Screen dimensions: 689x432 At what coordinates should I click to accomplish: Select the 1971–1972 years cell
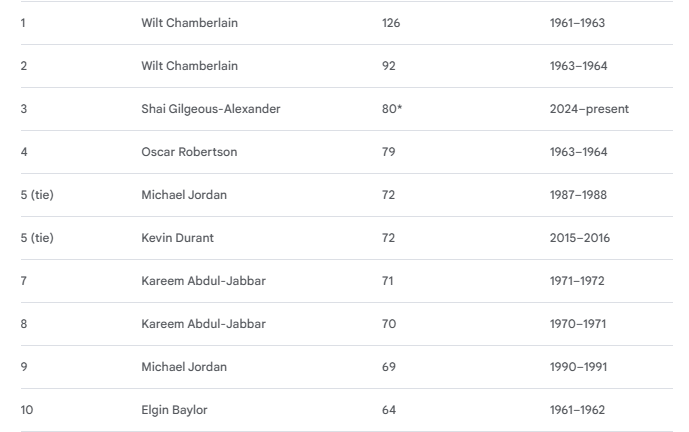pyautogui.click(x=577, y=281)
